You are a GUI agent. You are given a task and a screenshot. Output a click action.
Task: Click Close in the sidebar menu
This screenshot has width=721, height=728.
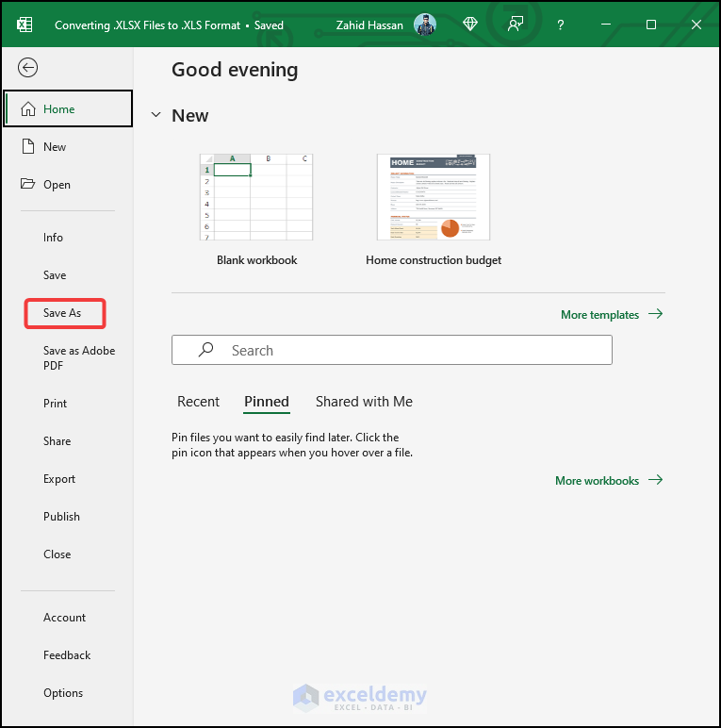(57, 554)
